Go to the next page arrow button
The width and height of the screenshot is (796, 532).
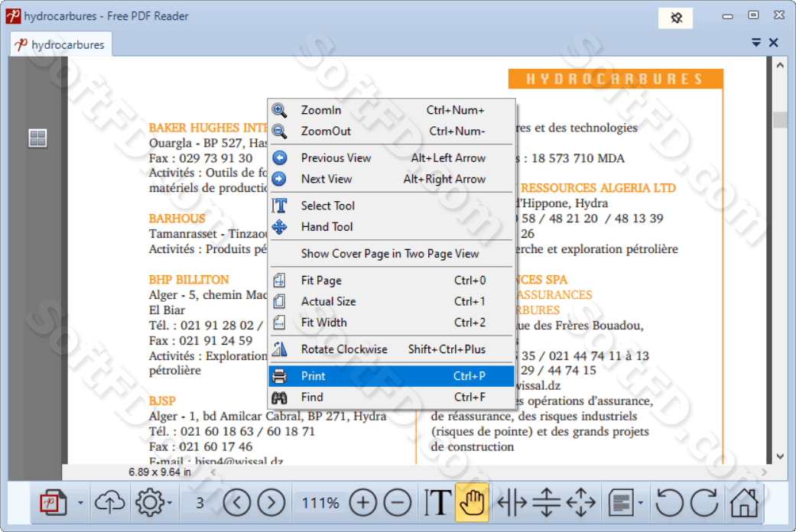271,502
